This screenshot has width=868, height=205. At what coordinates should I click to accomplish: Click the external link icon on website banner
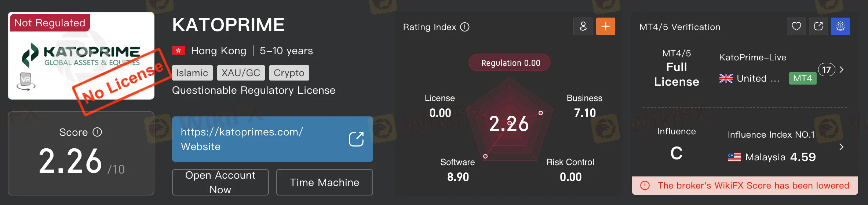(356, 139)
